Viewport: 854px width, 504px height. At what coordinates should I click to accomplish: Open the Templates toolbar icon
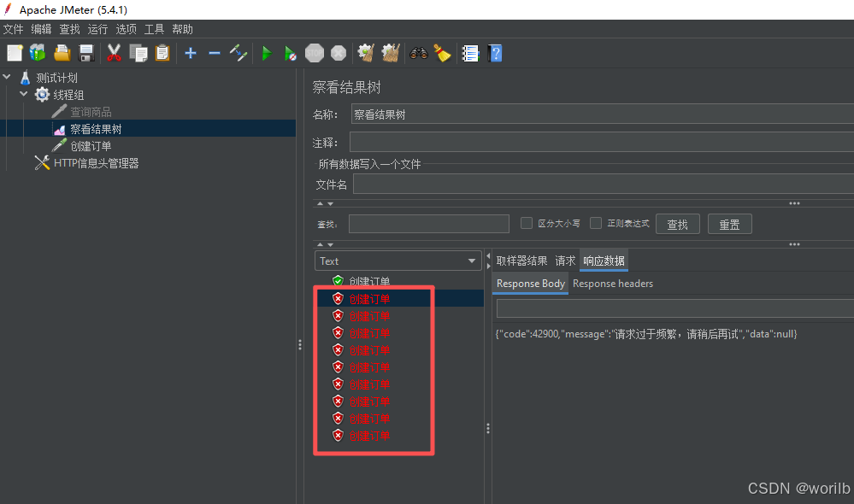tap(38, 53)
